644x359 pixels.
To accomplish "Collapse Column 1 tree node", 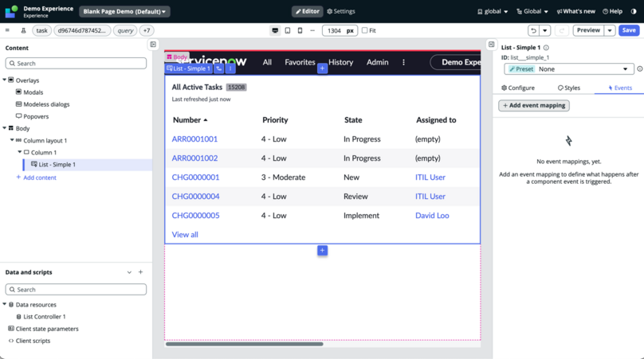I will (x=20, y=152).
